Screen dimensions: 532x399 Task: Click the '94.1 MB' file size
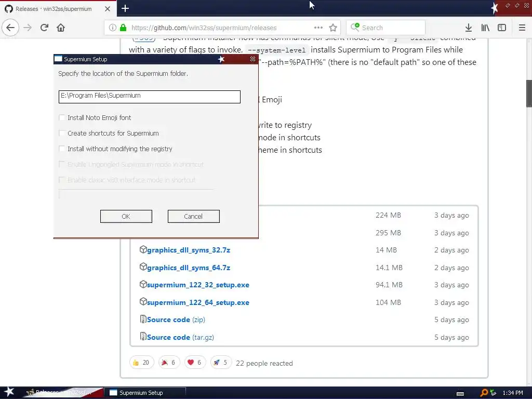tap(389, 285)
